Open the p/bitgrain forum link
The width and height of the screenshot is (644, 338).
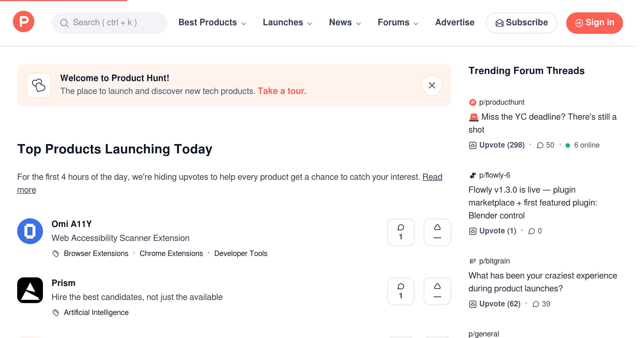(x=494, y=261)
